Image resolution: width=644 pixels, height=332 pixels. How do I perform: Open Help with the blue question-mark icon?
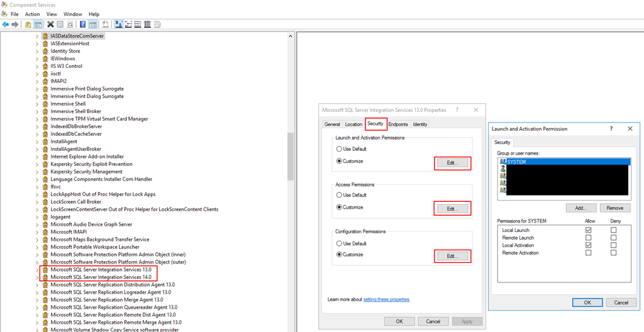click(82, 25)
